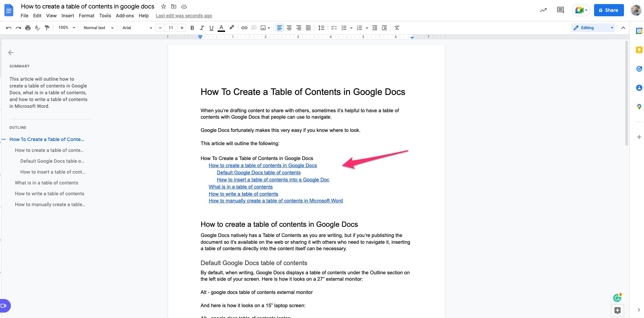Toggle bold formatting
644x318 pixels.
[x=192, y=28]
